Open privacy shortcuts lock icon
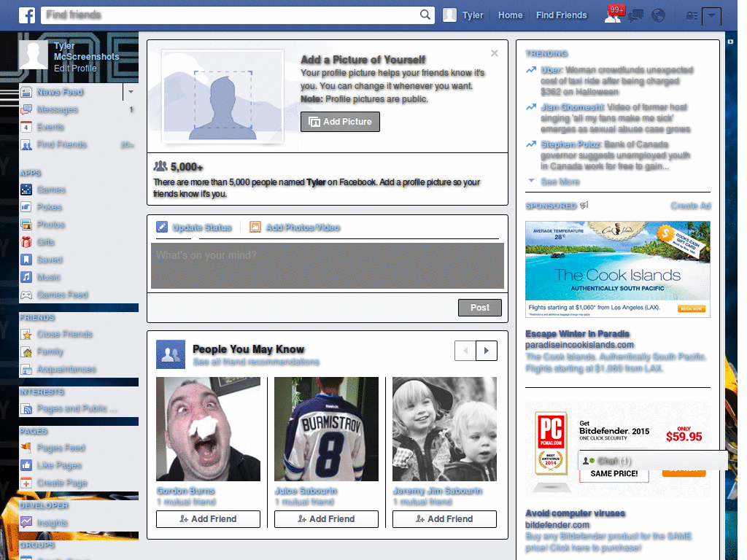Image resolution: width=747 pixels, height=560 pixels. [692, 16]
